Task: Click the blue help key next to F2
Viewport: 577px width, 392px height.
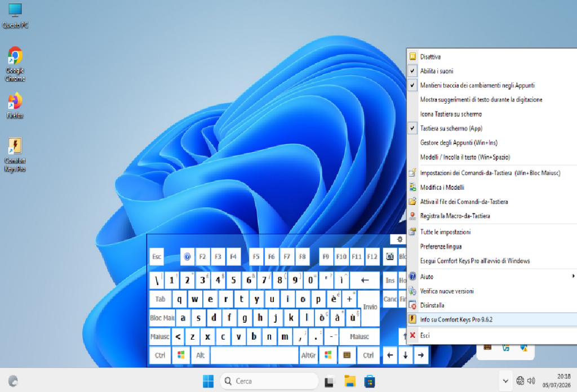Action: (x=187, y=257)
